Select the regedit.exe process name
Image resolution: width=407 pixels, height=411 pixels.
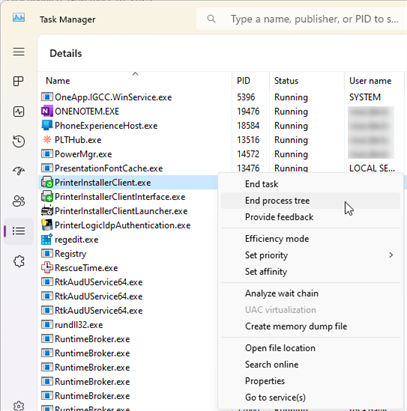[76, 240]
